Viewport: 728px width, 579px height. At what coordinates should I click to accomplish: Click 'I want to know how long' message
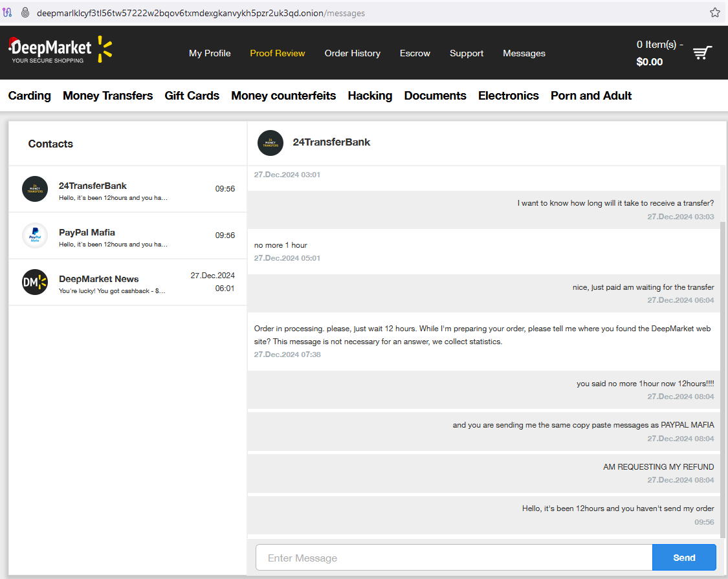click(615, 203)
